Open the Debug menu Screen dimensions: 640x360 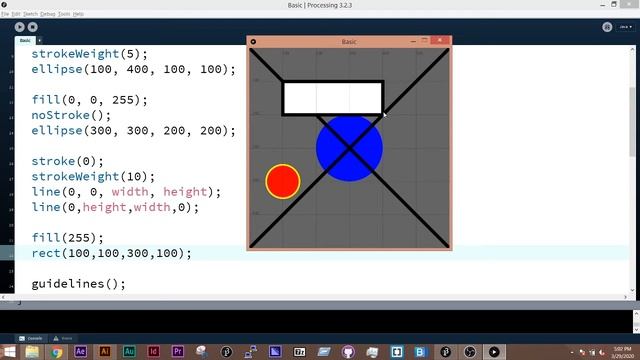[48, 14]
